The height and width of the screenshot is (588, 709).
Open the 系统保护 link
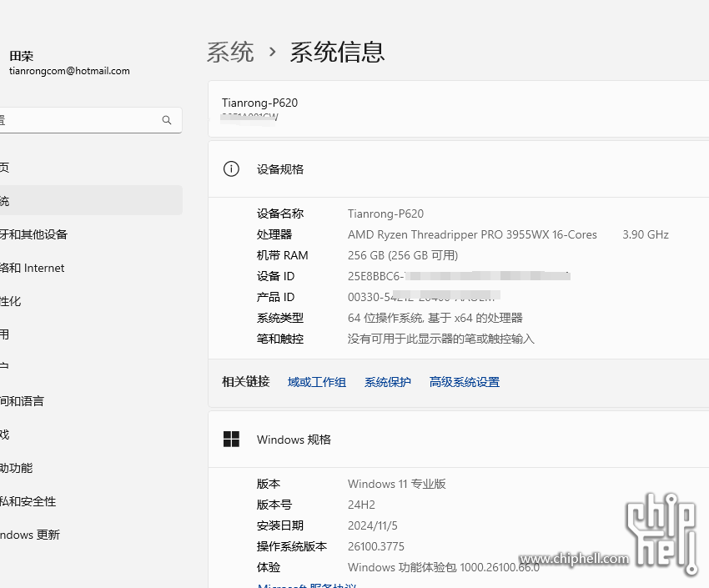pos(388,382)
